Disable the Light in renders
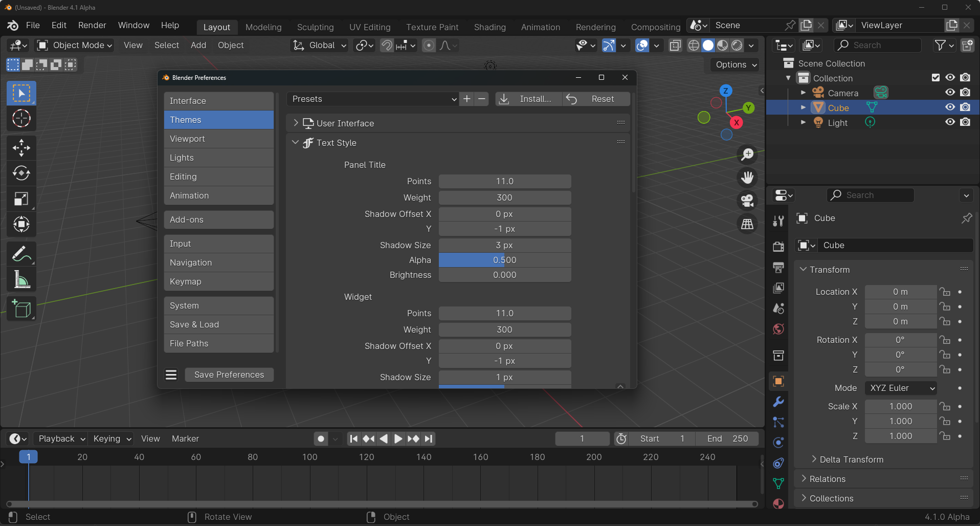980x526 pixels. click(965, 122)
